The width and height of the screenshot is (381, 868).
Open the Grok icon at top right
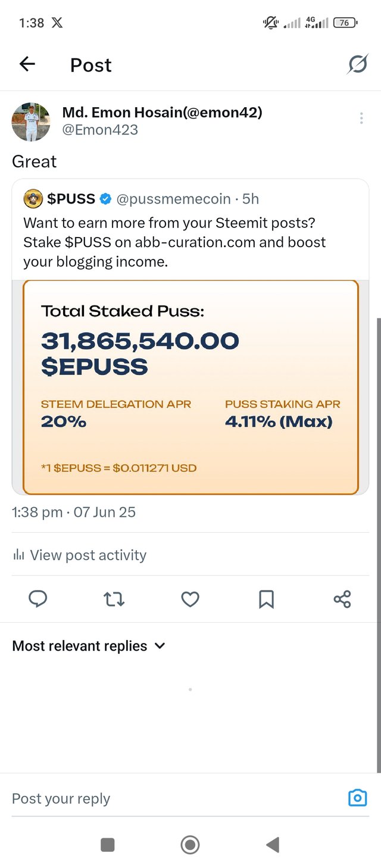357,64
